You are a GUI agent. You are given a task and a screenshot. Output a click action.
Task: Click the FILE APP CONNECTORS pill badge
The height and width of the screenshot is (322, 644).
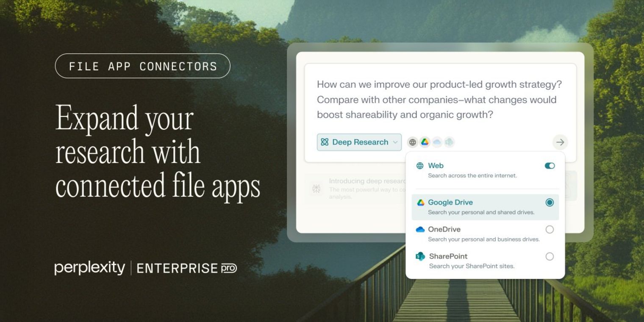click(143, 66)
